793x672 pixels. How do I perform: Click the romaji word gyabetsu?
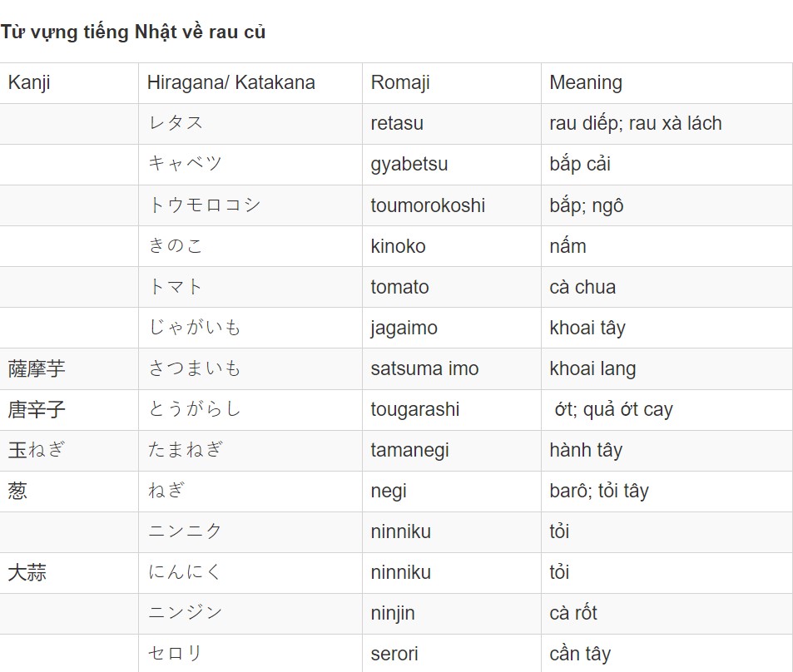409,165
